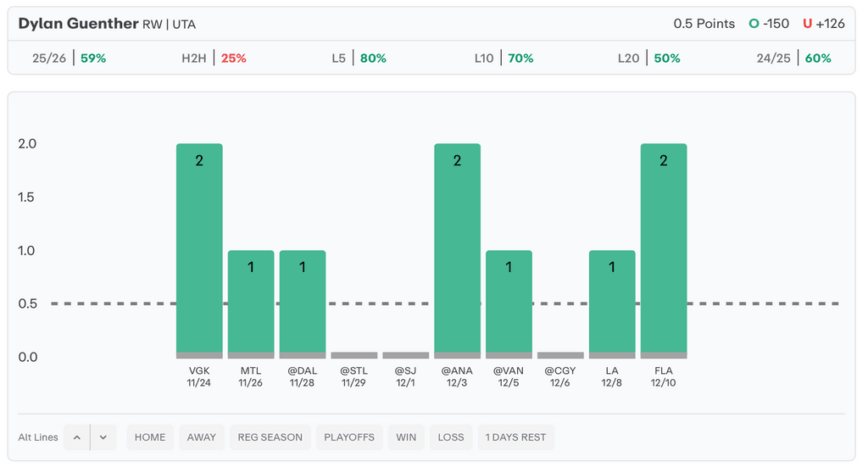Screen dimensions: 868x473
Task: Filter games by LOSS
Action: 451,437
